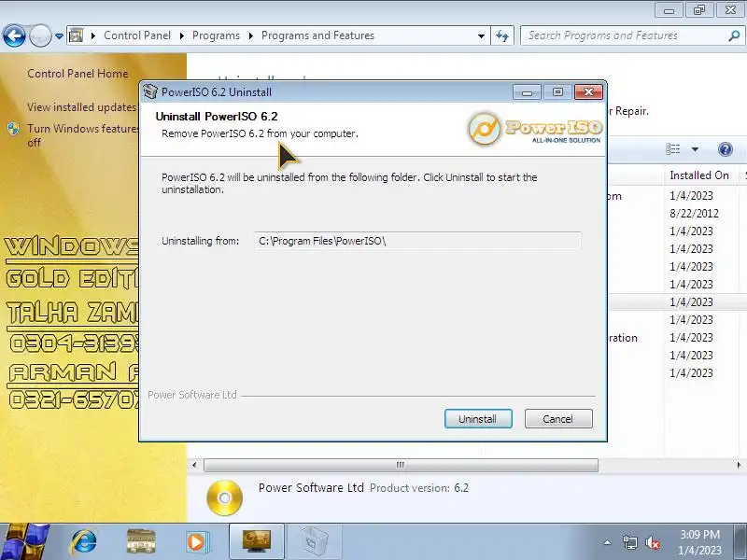The width and height of the screenshot is (747, 560).
Task: Select Programs breadcrumb in address bar
Action: [216, 35]
